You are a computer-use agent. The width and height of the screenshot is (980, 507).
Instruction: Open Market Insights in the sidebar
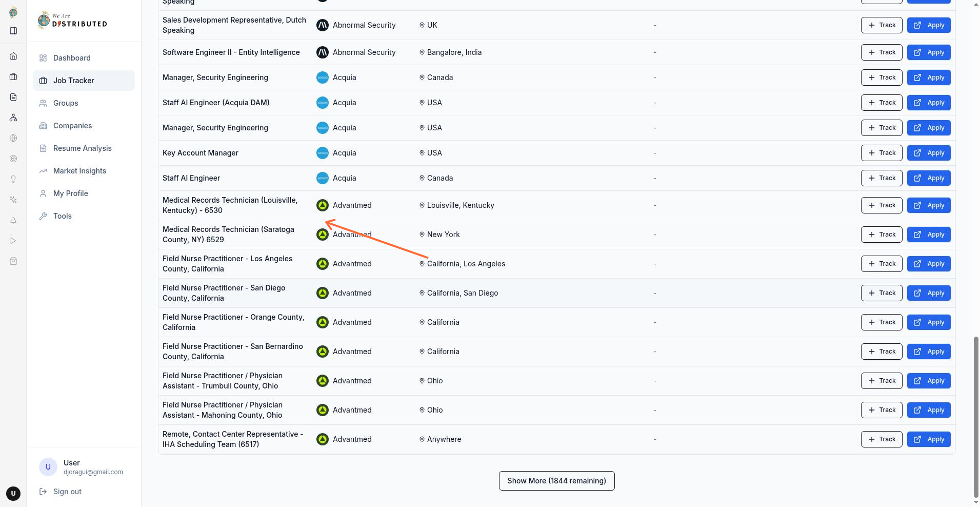pos(84,171)
